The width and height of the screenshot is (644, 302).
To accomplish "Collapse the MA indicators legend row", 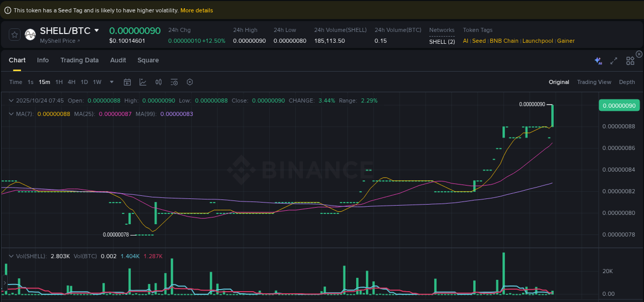I will click(x=11, y=113).
